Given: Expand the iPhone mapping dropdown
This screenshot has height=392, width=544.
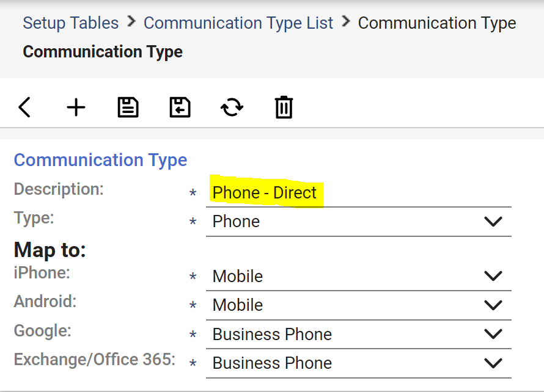Looking at the screenshot, I should [x=358, y=276].
